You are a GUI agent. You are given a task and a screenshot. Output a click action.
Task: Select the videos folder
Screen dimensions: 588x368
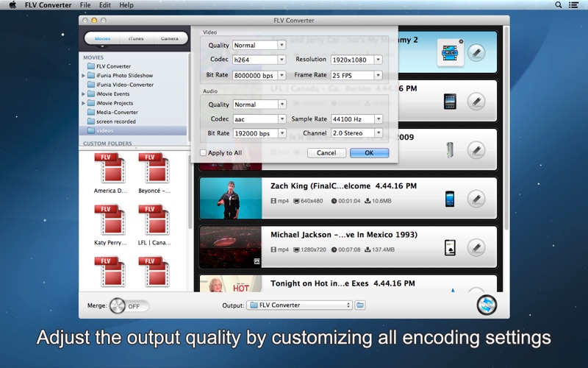pyautogui.click(x=133, y=131)
